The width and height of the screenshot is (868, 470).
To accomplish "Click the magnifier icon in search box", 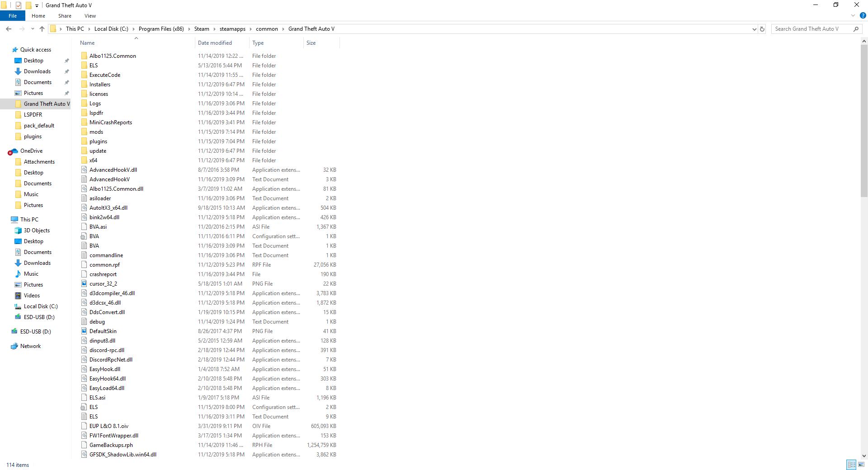I will coord(856,29).
